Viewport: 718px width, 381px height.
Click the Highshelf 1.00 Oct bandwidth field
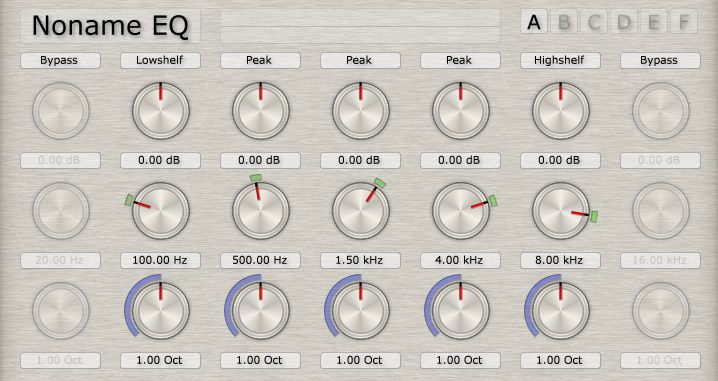tap(560, 360)
